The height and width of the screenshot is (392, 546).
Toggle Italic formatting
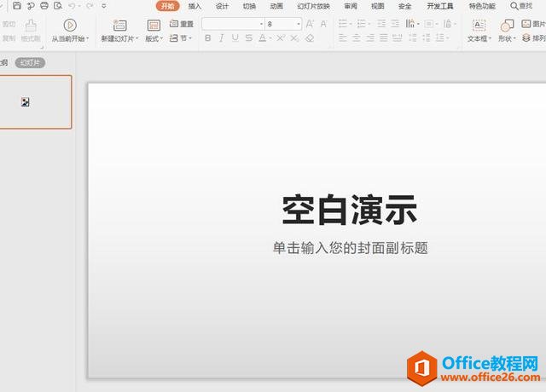click(x=222, y=38)
